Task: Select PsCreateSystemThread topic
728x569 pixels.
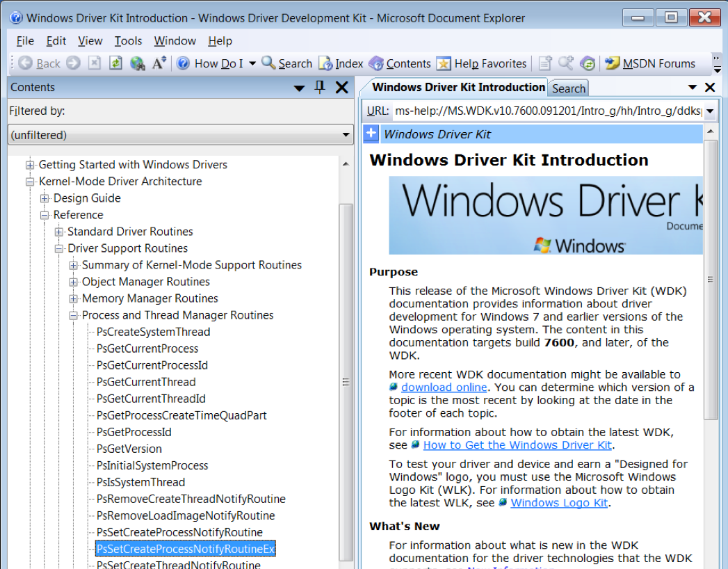Action: coord(153,332)
